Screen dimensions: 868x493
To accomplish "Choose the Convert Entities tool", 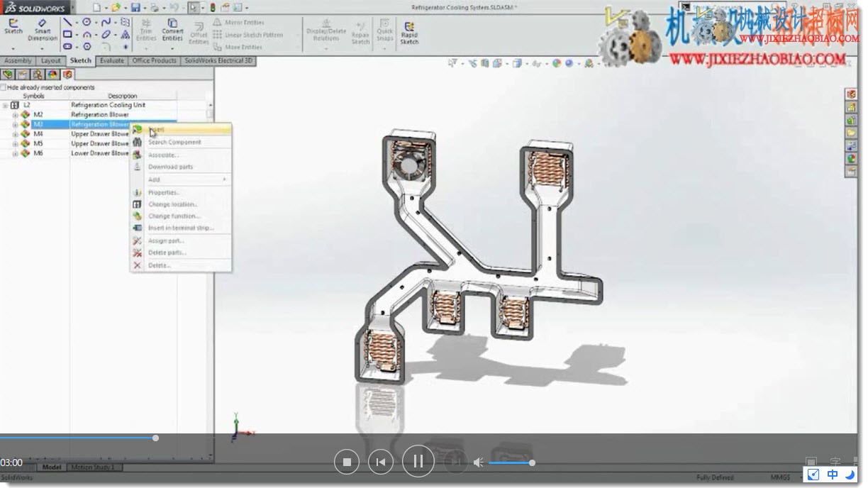I will [172, 31].
